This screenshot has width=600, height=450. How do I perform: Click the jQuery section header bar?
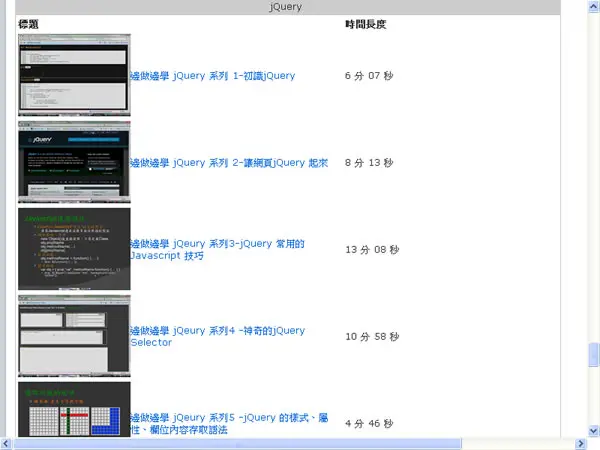click(288, 7)
